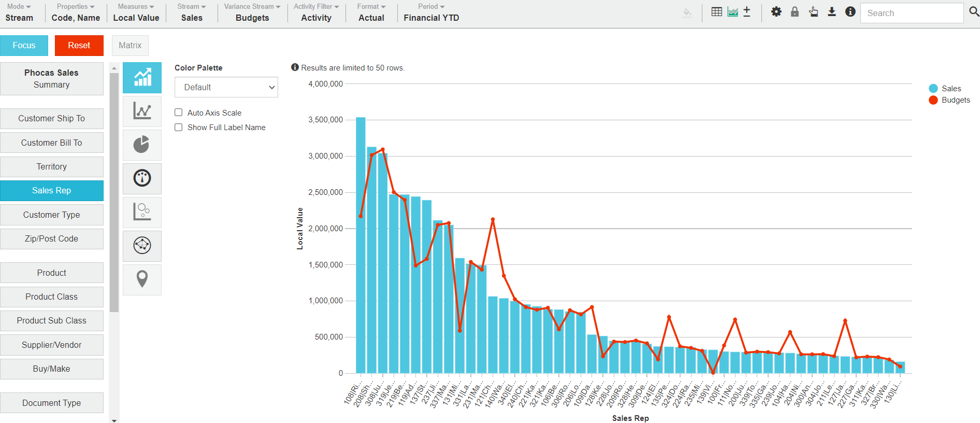Open the settings gear icon
980x423 pixels.
[x=776, y=12]
